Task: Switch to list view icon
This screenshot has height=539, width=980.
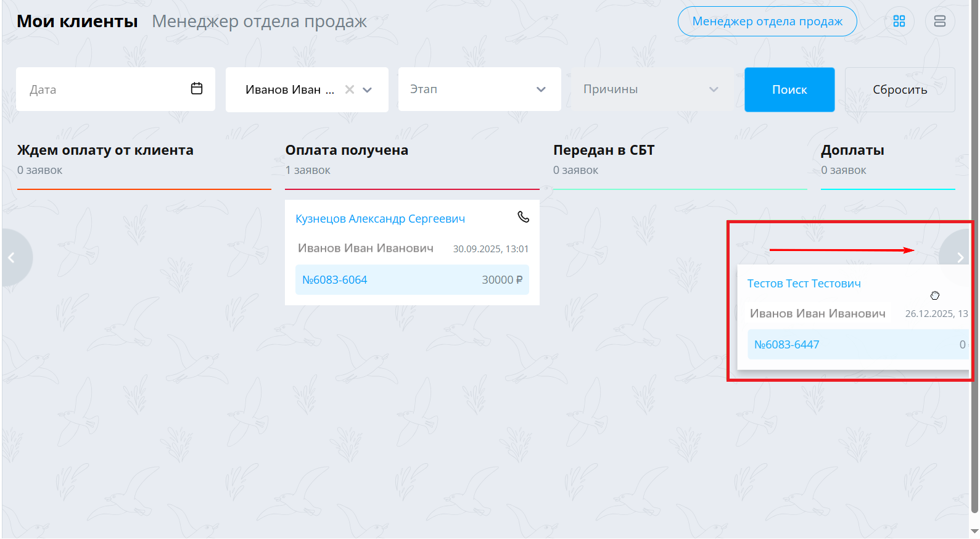Action: click(x=940, y=21)
